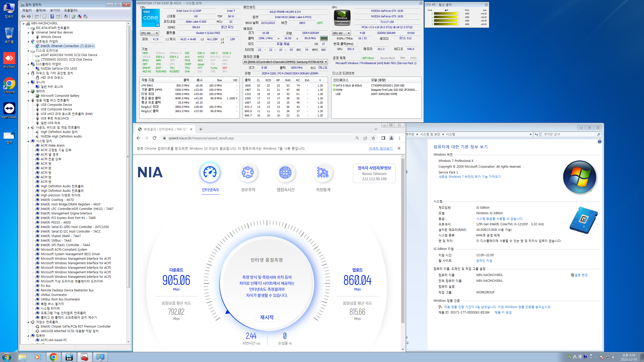Click Chrome profile avatar icon
This screenshot has width=644, height=362.
(391, 138)
